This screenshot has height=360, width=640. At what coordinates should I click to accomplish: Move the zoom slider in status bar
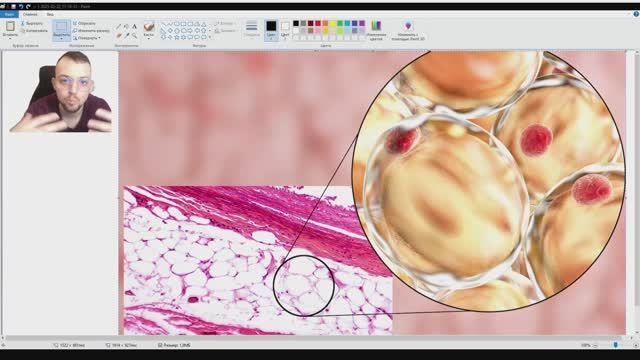tap(616, 345)
